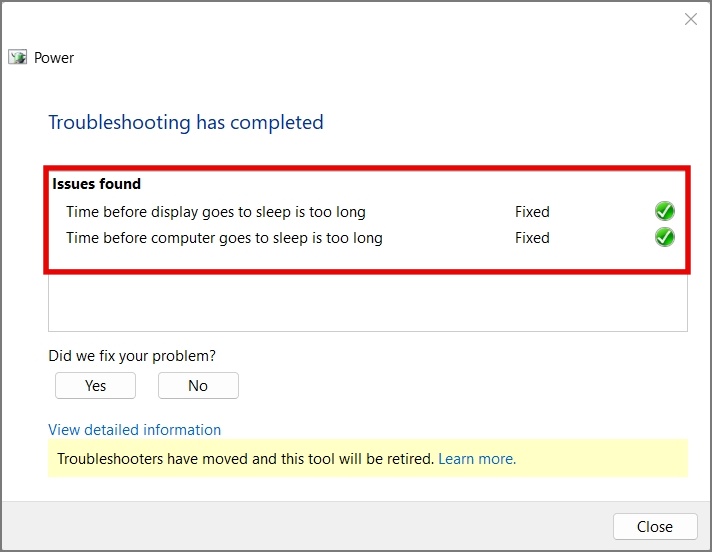
Task: Open the Learn more link
Action: click(477, 459)
